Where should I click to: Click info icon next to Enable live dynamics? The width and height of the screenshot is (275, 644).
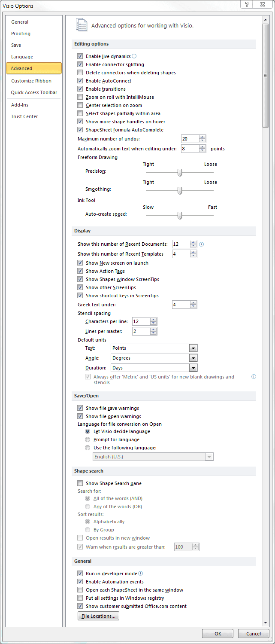tap(134, 56)
